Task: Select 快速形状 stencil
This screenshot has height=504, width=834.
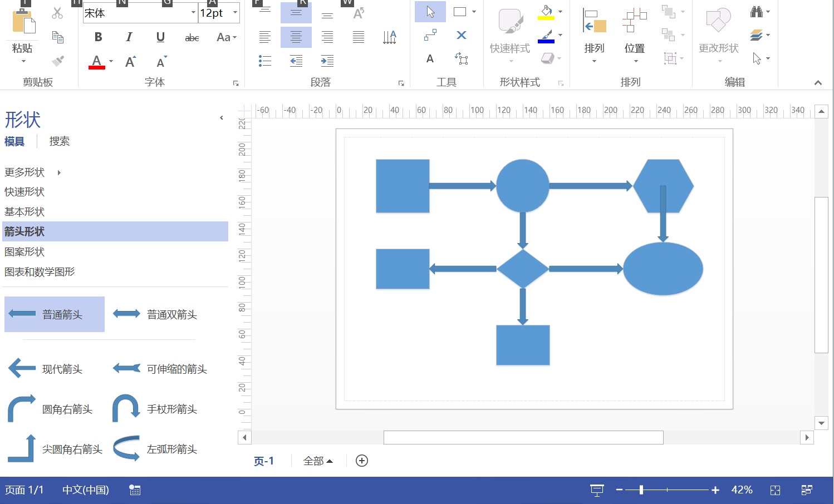Action: [x=24, y=192]
